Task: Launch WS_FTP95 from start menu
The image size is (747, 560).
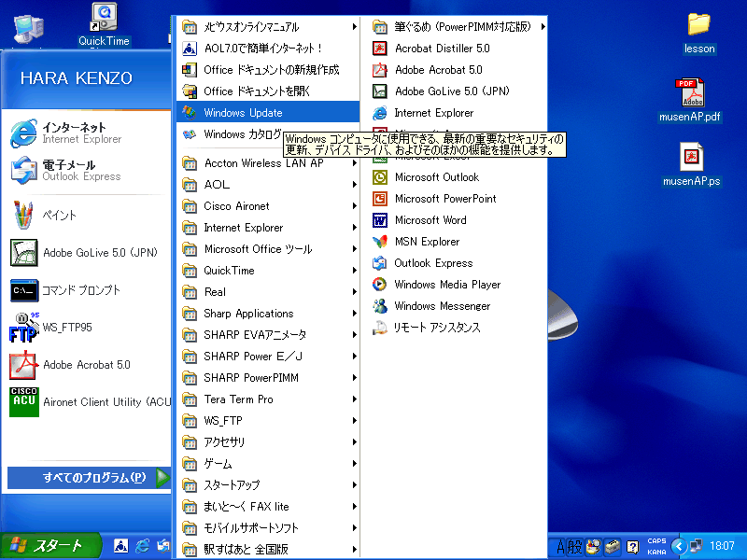Action: click(87, 328)
